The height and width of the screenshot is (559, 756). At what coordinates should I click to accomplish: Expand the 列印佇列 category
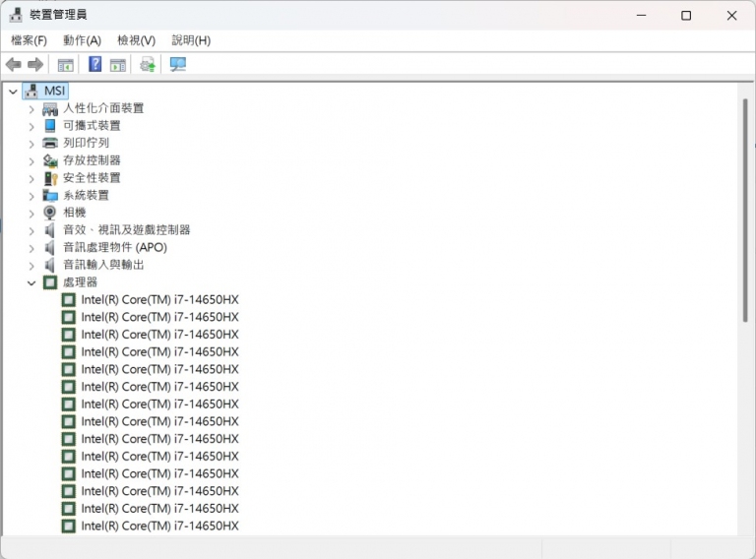pyautogui.click(x=31, y=144)
